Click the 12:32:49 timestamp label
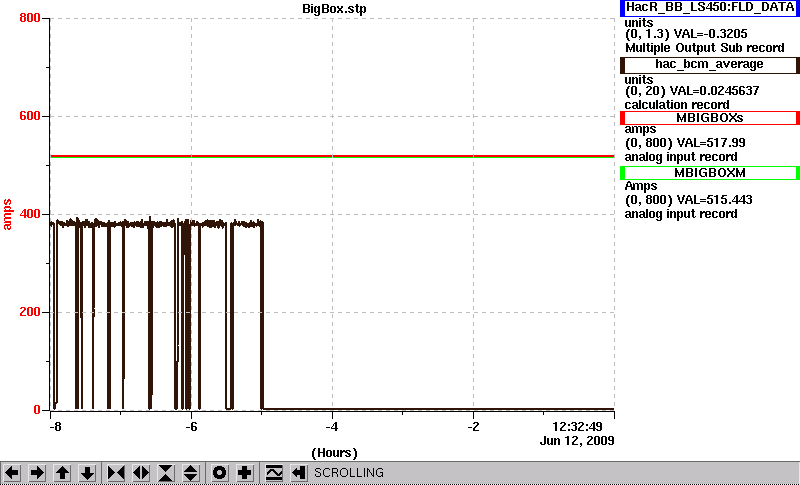 [578, 426]
